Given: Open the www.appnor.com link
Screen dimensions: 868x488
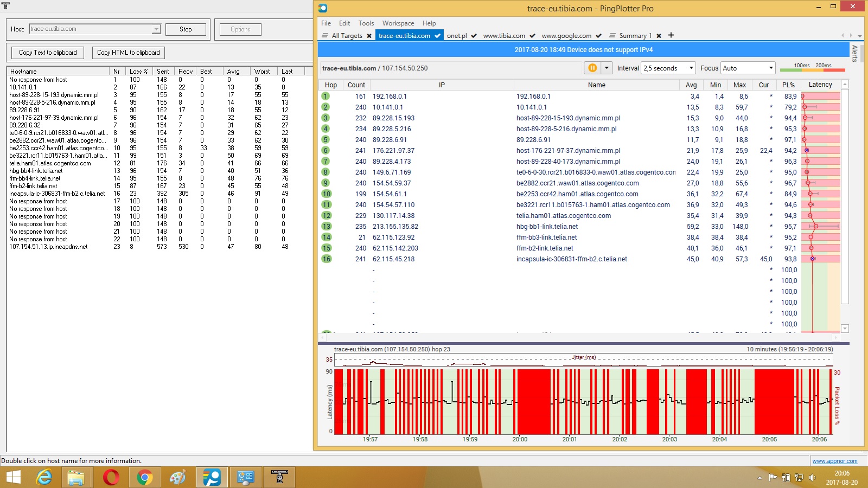Looking at the screenshot, I should [x=834, y=461].
